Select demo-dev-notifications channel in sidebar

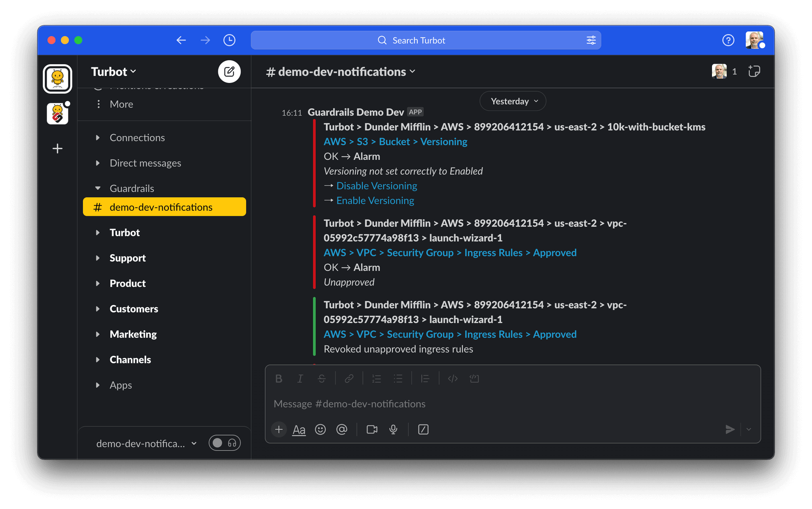click(x=164, y=207)
